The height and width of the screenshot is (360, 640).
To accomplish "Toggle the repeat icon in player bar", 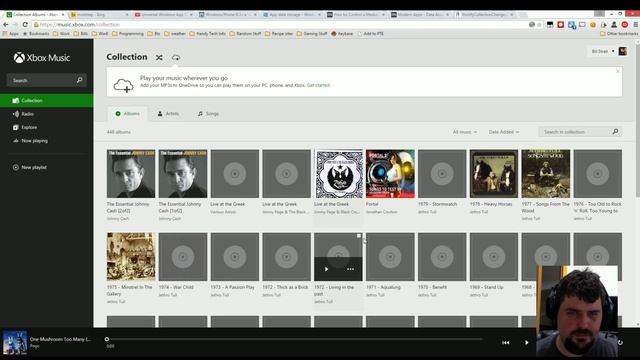I will (620, 342).
